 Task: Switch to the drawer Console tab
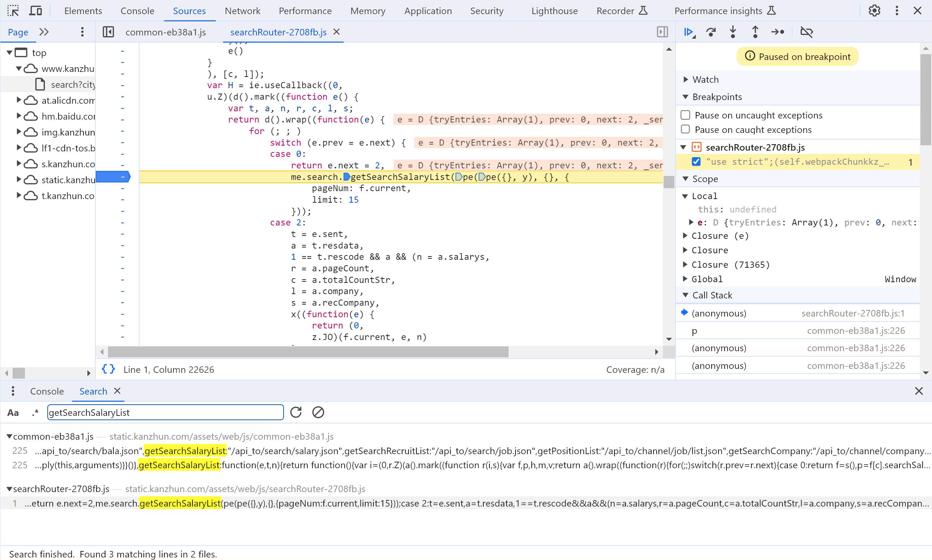[47, 391]
